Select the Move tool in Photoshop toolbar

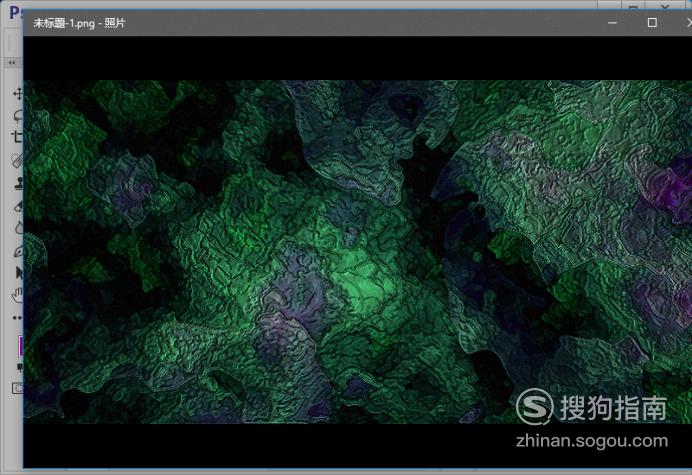[17, 94]
